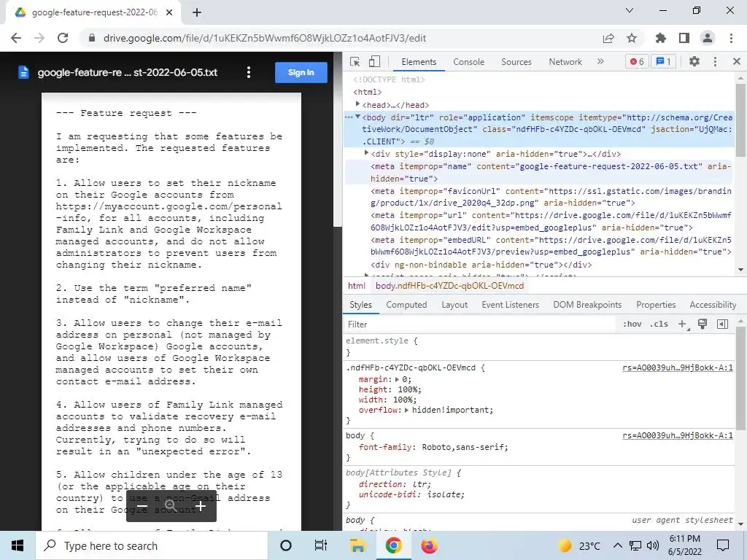
Task: Switch to the Console tab
Action: point(469,62)
